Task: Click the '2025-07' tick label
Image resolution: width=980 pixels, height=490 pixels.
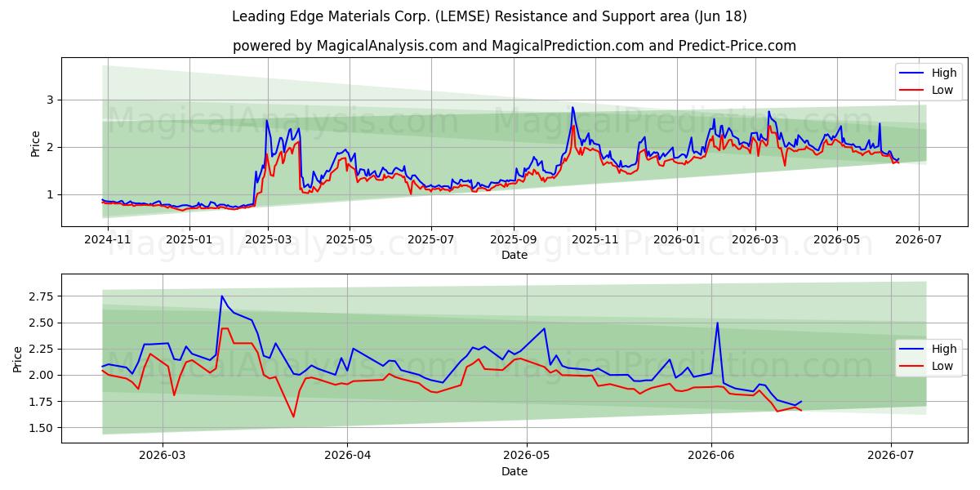Action: [430, 239]
